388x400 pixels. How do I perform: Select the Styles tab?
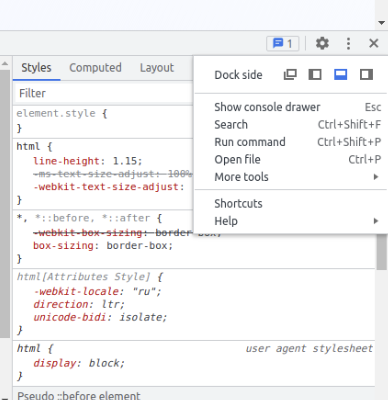(x=36, y=68)
